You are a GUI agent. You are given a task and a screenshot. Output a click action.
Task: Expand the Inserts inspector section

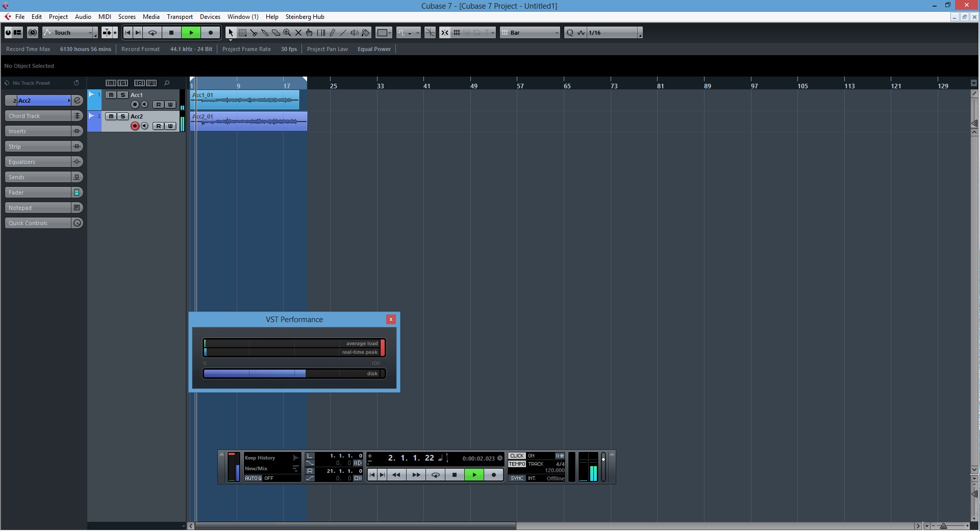(x=38, y=131)
